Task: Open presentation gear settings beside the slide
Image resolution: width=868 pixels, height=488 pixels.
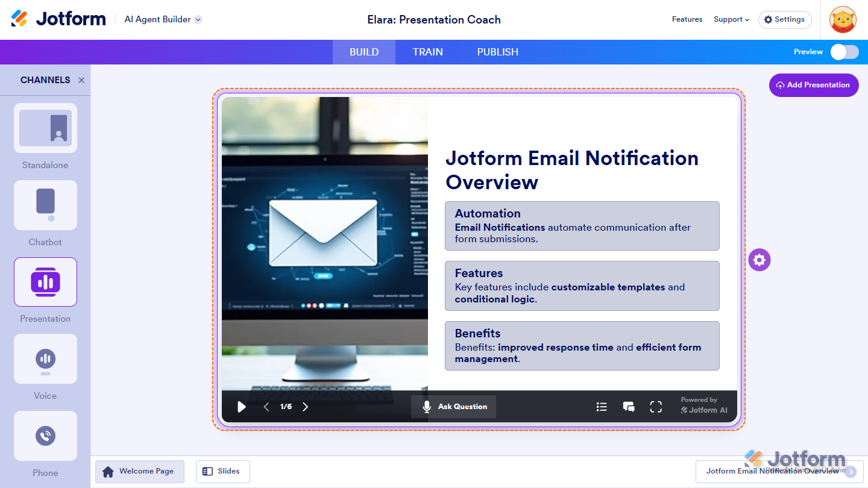Action: [759, 260]
